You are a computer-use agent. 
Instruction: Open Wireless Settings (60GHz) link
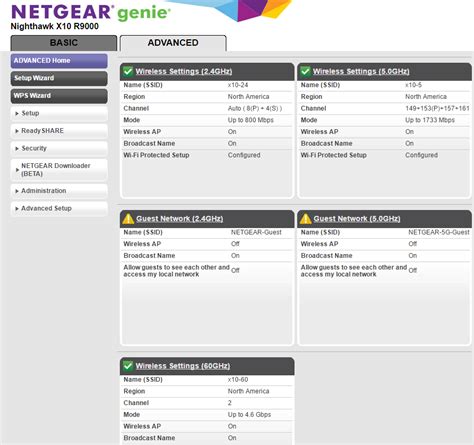point(183,366)
